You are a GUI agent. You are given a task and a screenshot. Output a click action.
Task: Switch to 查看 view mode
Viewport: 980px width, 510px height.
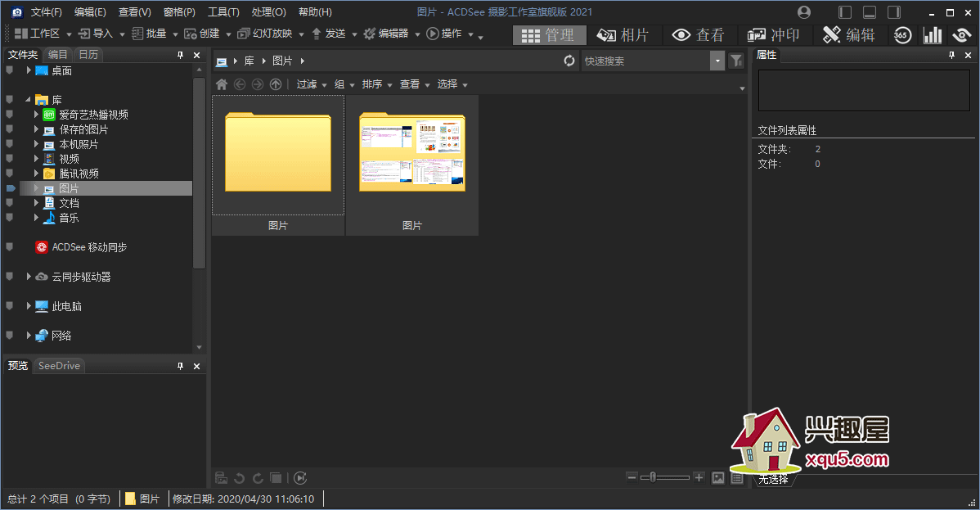[x=699, y=35]
